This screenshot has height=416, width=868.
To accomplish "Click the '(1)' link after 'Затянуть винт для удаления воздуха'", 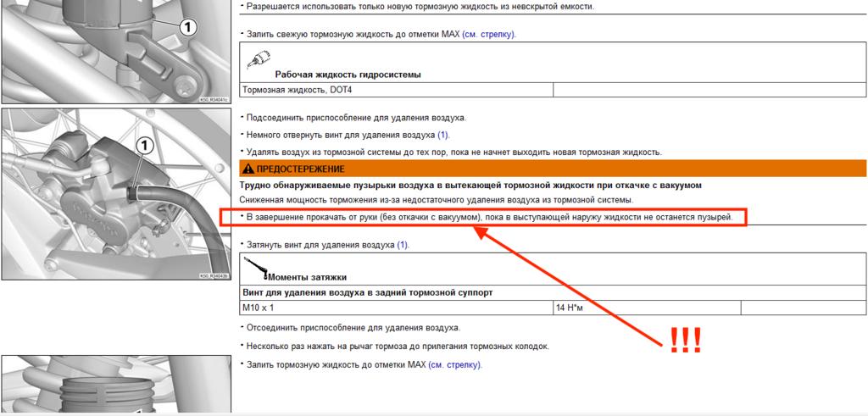I will point(403,245).
